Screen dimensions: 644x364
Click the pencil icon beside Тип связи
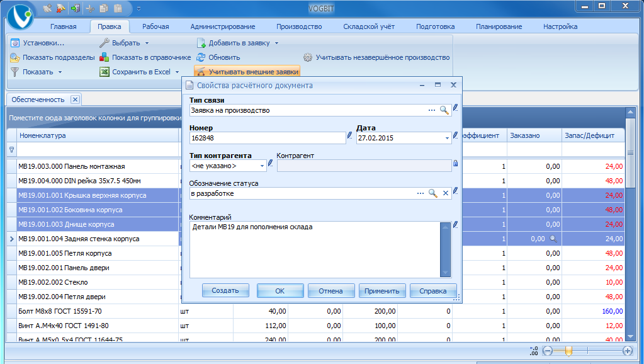click(456, 108)
